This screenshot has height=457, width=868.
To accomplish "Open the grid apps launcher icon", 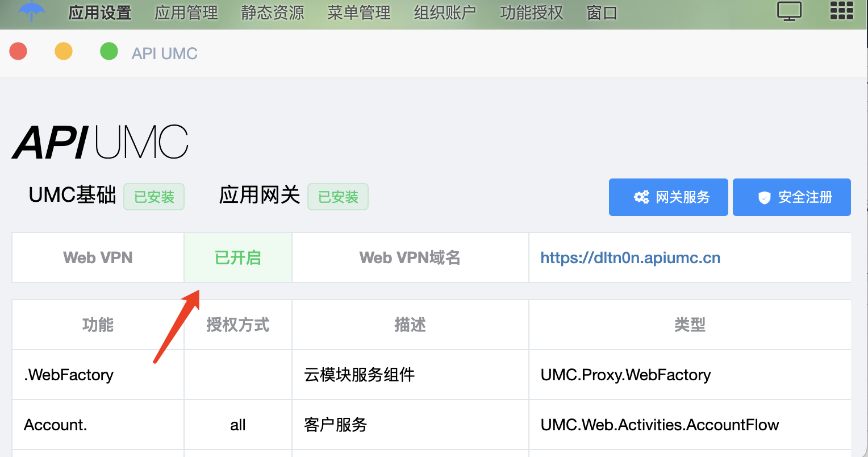I will coord(842,10).
